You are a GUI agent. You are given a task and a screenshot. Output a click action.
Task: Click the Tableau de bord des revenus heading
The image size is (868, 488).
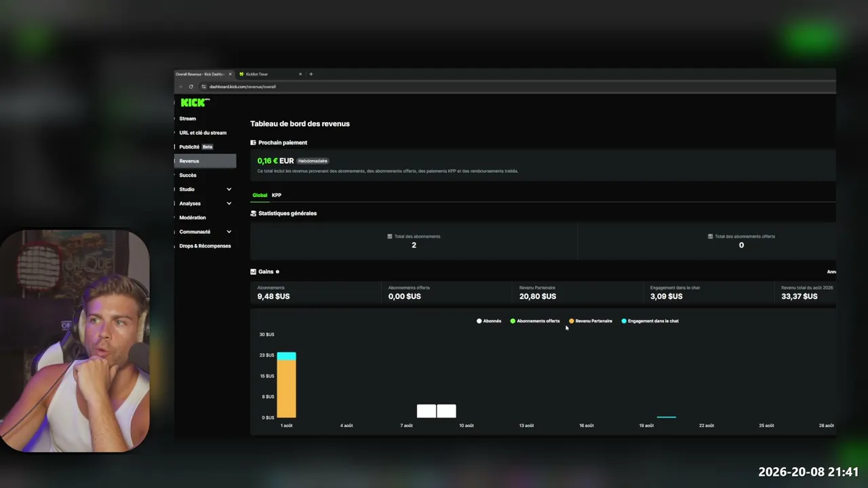pyautogui.click(x=300, y=124)
